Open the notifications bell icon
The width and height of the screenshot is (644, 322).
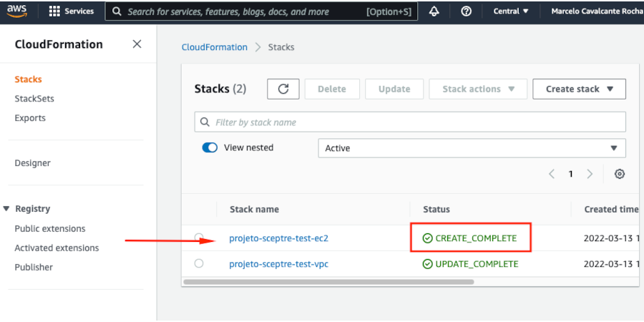pos(434,11)
